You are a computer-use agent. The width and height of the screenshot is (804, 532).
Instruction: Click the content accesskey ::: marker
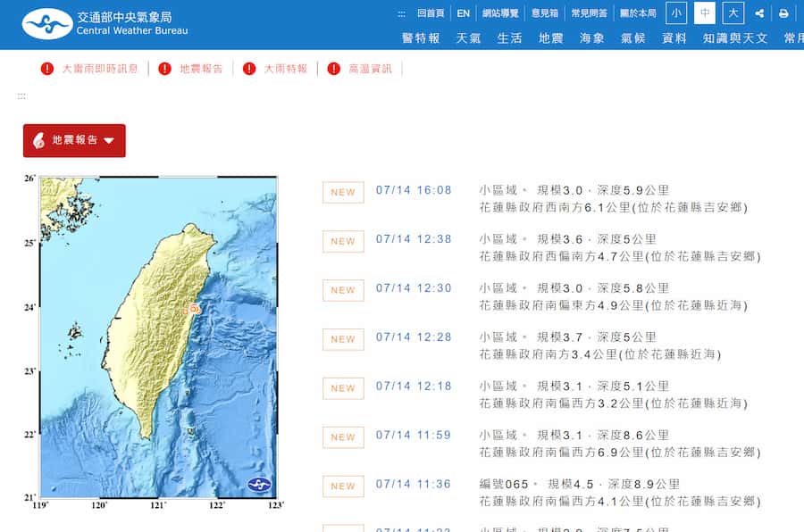21,96
